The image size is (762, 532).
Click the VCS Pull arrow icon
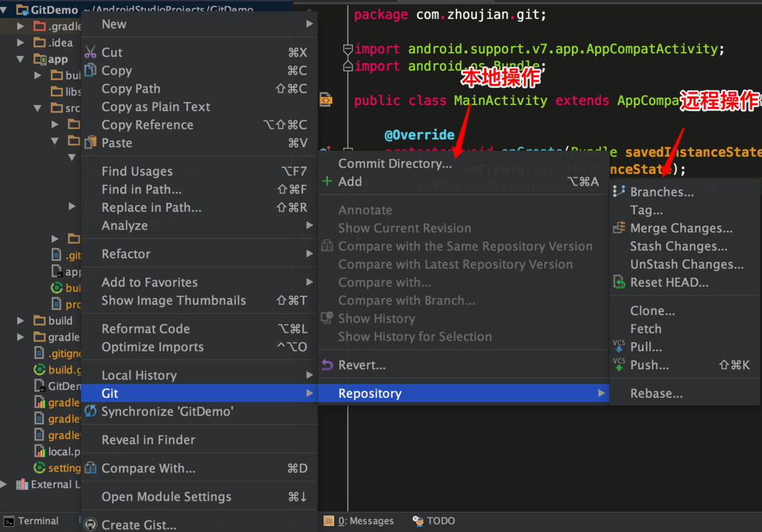619,347
